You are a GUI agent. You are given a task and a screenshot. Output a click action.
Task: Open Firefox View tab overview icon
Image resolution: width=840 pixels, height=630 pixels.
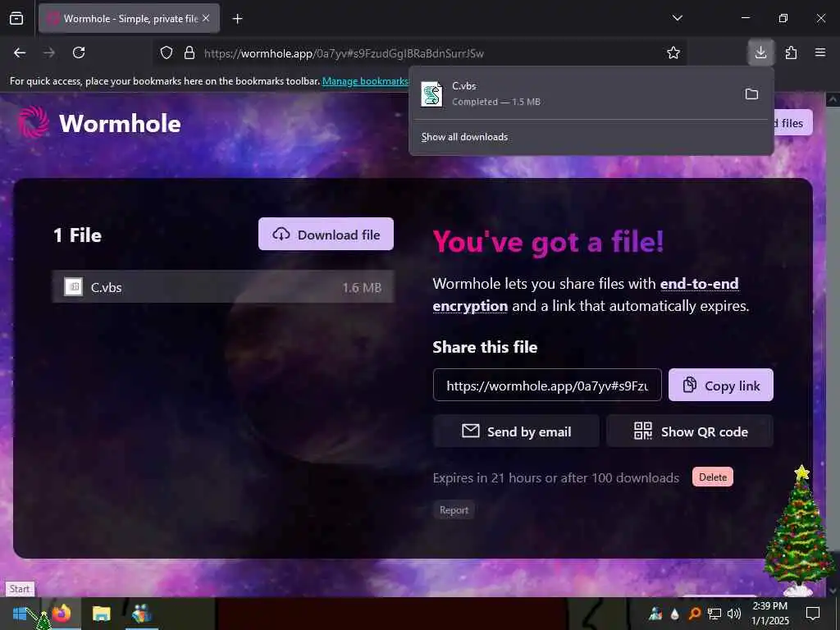tap(16, 19)
